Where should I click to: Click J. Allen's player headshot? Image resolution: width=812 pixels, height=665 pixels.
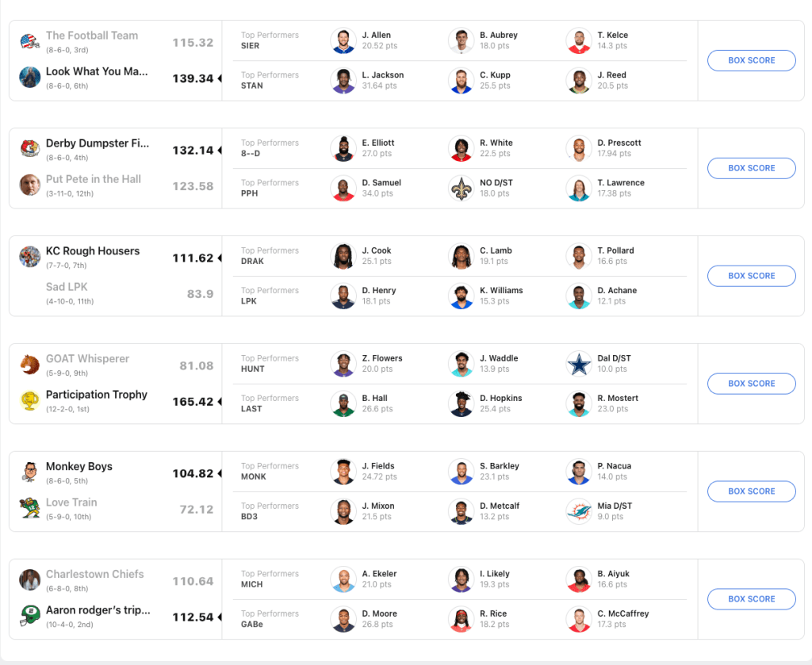(343, 40)
